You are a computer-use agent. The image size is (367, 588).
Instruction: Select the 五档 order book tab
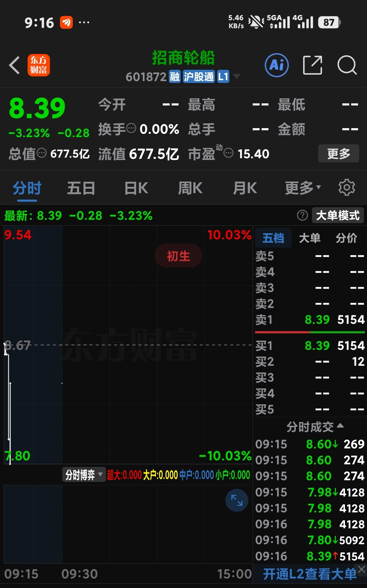click(273, 238)
